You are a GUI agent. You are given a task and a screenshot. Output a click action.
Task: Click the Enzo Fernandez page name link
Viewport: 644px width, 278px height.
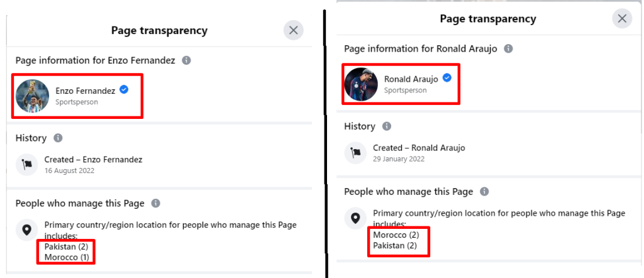(x=86, y=91)
